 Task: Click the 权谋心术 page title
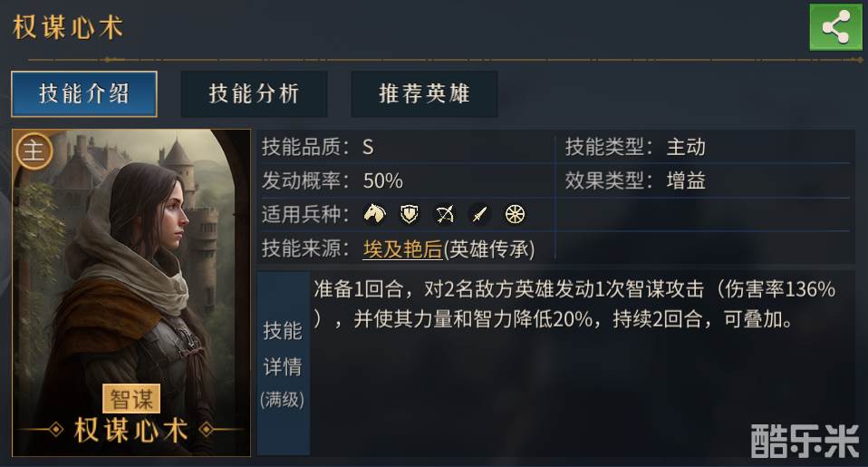[68, 27]
